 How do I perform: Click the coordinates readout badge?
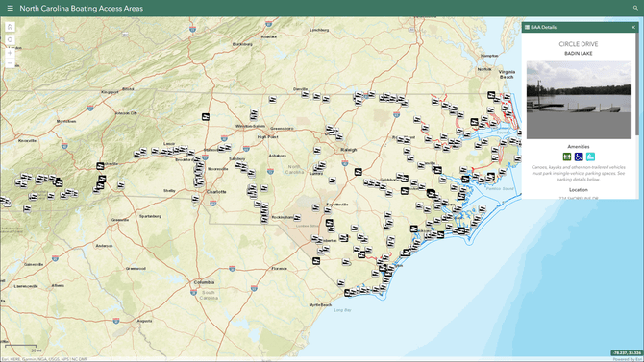(x=627, y=353)
